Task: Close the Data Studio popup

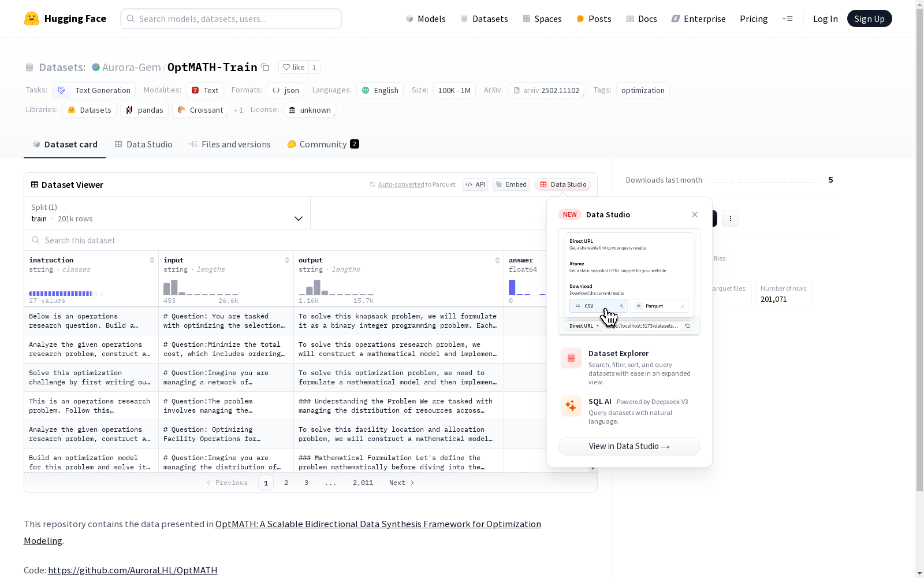Action: pyautogui.click(x=695, y=214)
